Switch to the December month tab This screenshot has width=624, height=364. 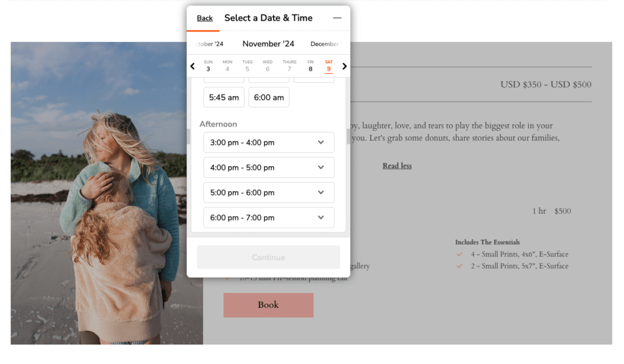pos(324,44)
